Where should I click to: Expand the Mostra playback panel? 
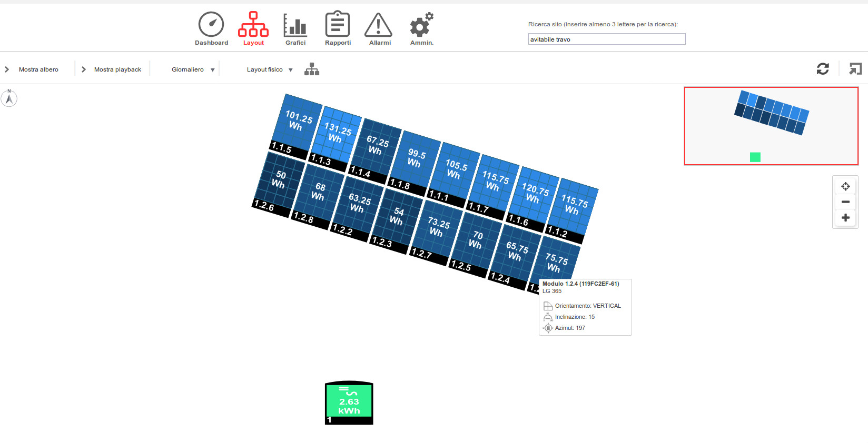pyautogui.click(x=111, y=69)
